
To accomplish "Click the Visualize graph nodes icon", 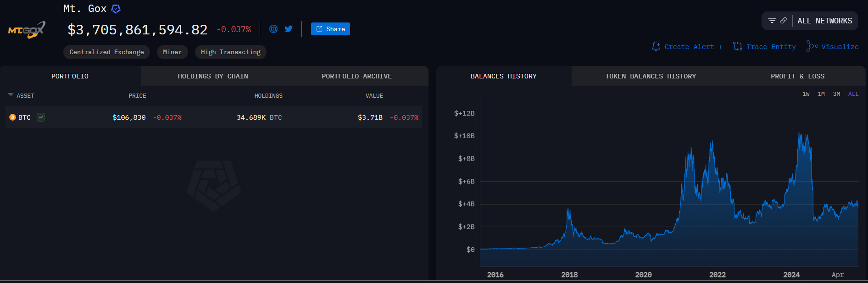I will pyautogui.click(x=812, y=47).
